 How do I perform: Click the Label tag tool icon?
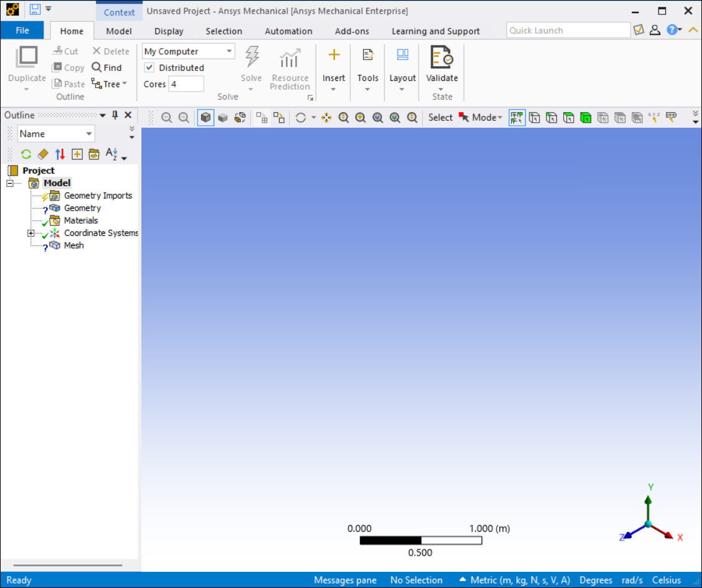pyautogui.click(x=671, y=118)
